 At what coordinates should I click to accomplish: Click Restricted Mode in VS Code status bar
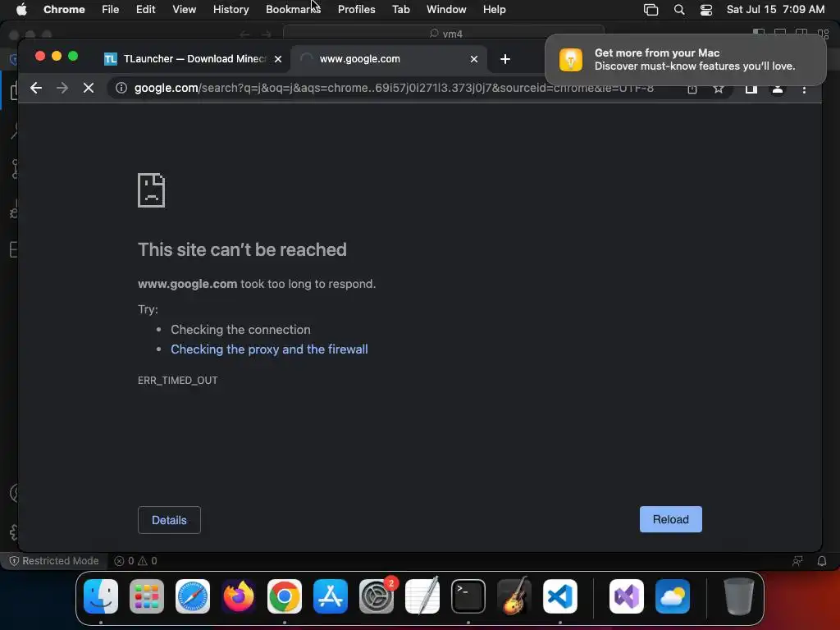[x=54, y=561]
